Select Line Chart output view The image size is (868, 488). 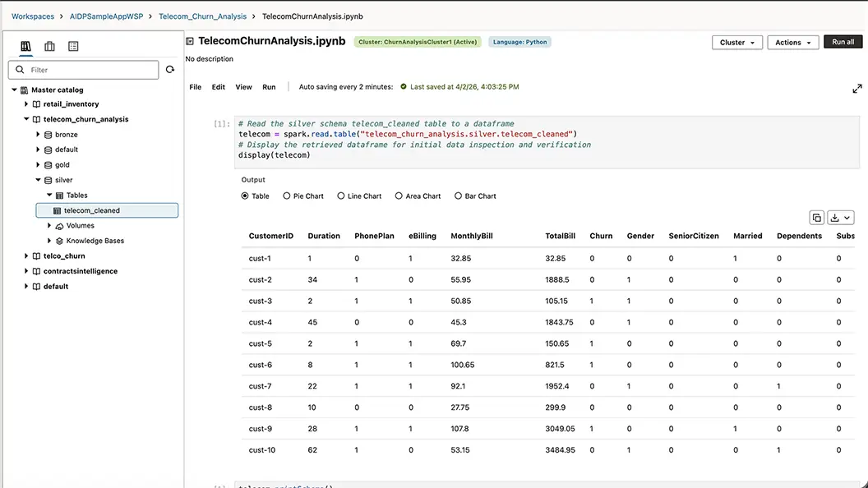tap(340, 196)
